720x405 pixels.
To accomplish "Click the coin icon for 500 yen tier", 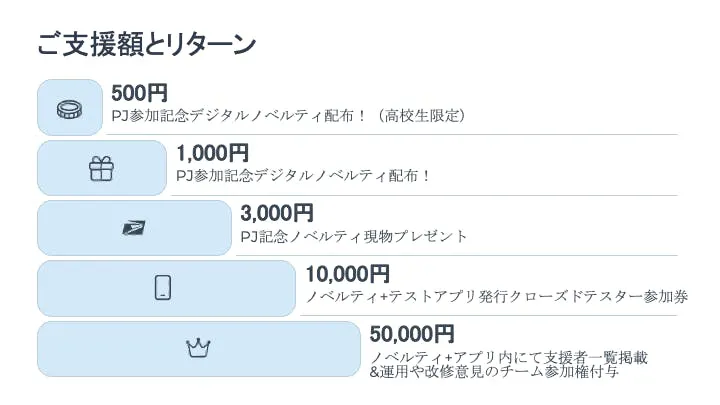I will pyautogui.click(x=69, y=108).
